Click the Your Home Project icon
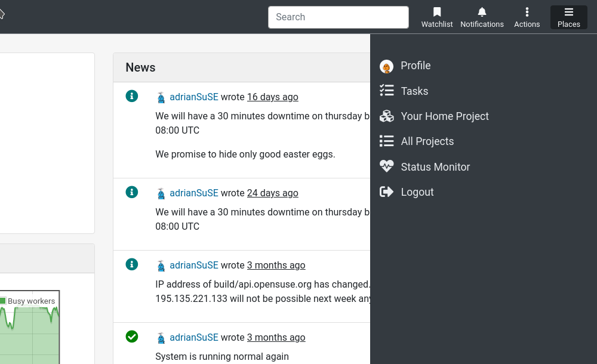The width and height of the screenshot is (597, 364). pyautogui.click(x=386, y=116)
